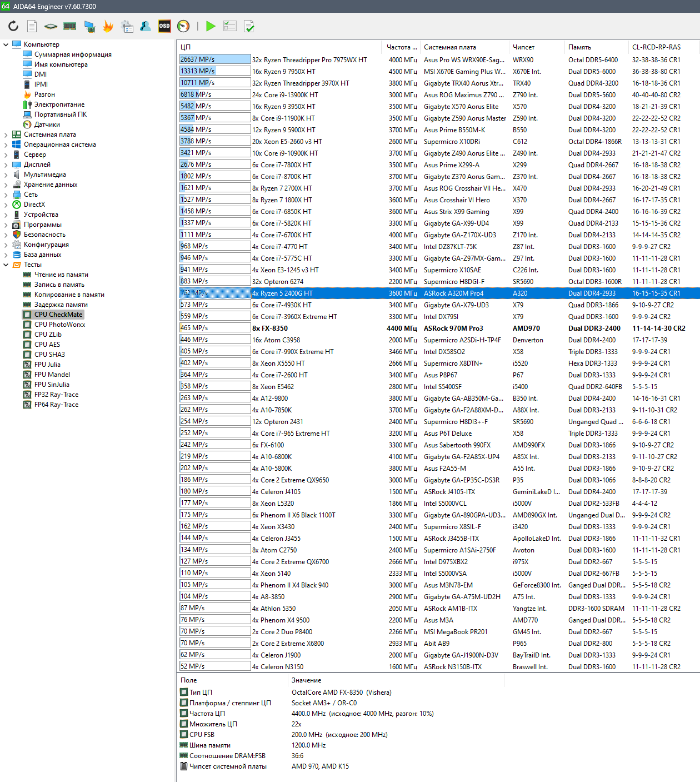
Task: Click the blue user silhouette toolbar icon
Action: coord(146,26)
